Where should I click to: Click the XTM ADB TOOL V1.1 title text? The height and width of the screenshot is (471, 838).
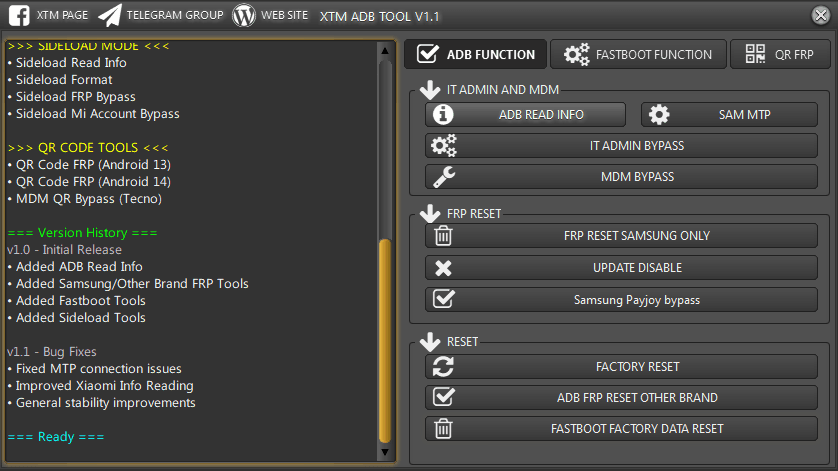379,17
